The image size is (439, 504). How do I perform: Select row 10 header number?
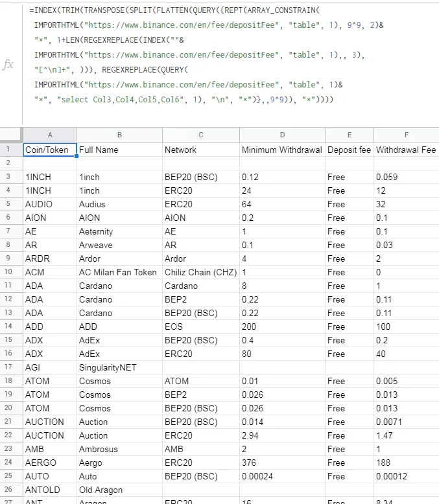[11, 272]
